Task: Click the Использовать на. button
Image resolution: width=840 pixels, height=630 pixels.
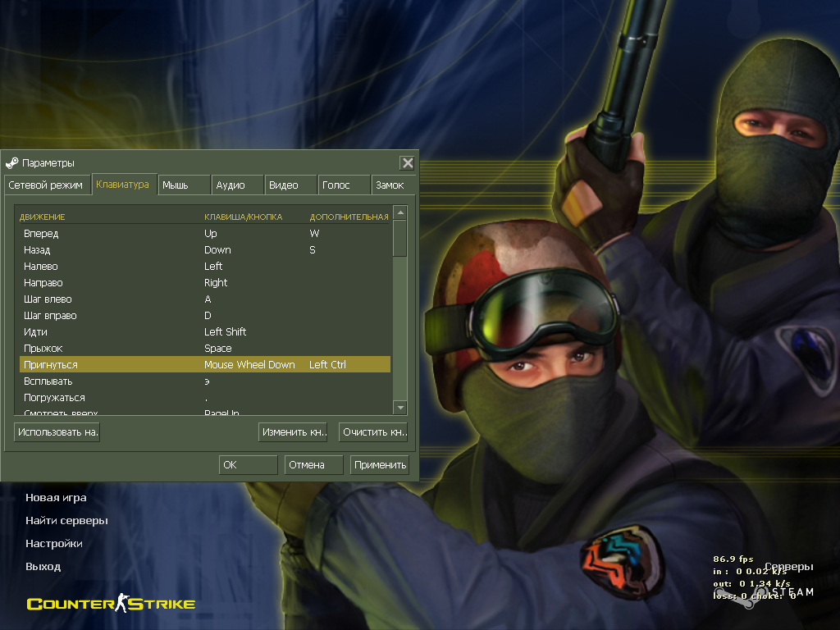Action: 57,431
